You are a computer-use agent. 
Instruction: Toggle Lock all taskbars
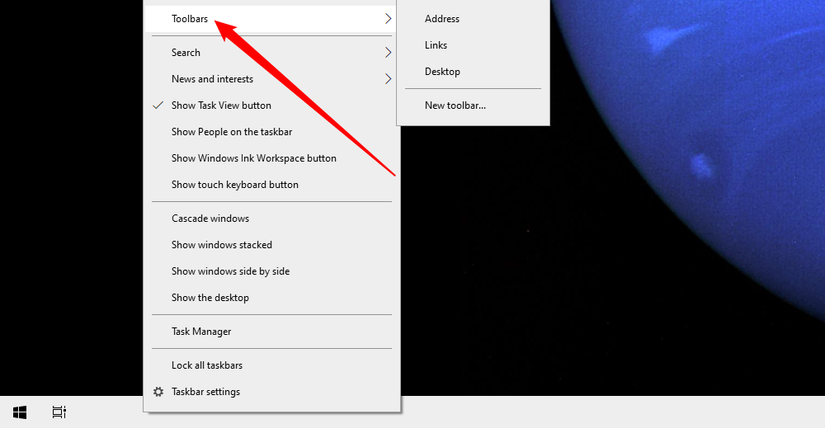(x=271, y=365)
